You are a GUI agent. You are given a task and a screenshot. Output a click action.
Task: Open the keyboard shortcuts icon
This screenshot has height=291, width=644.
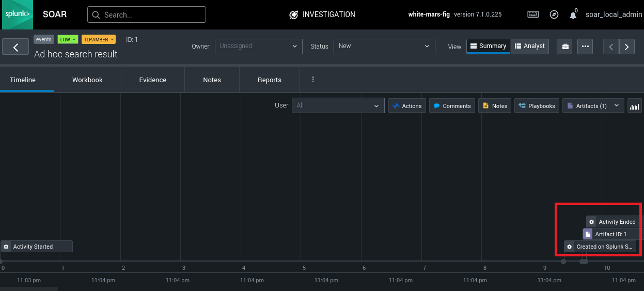pos(533,14)
